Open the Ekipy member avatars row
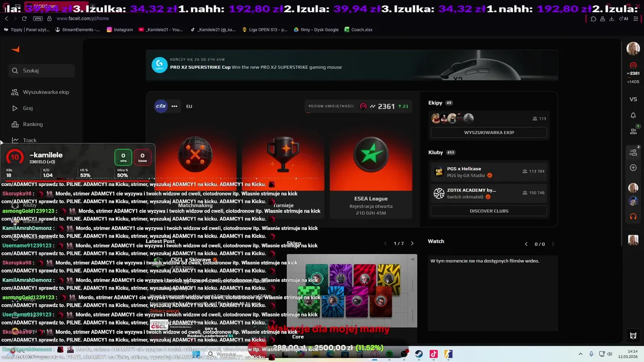 coord(452,118)
